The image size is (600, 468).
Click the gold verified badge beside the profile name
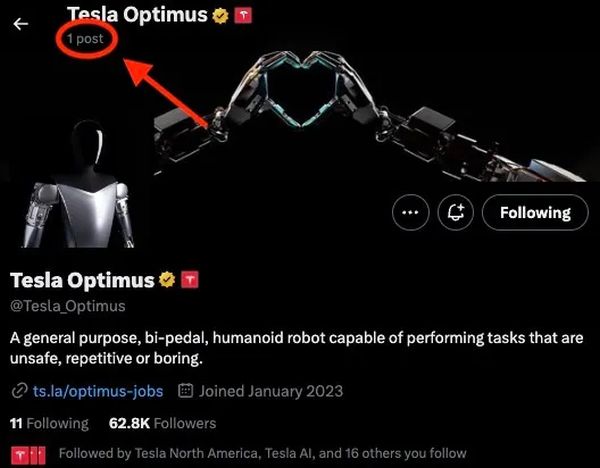(167, 280)
